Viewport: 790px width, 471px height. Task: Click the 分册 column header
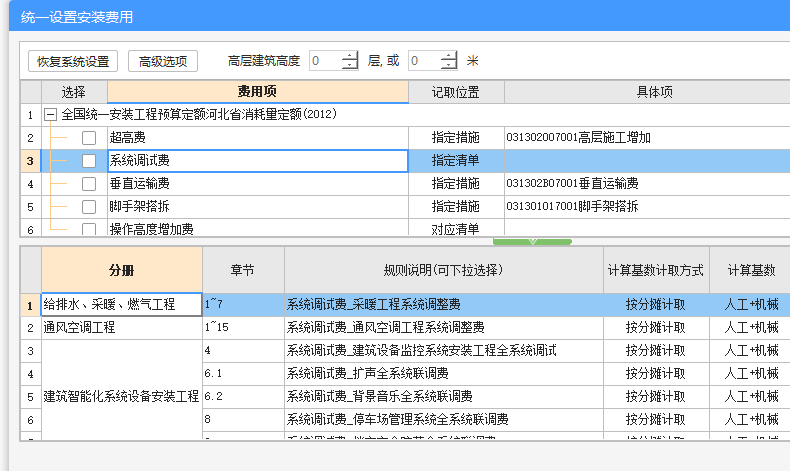[122, 271]
